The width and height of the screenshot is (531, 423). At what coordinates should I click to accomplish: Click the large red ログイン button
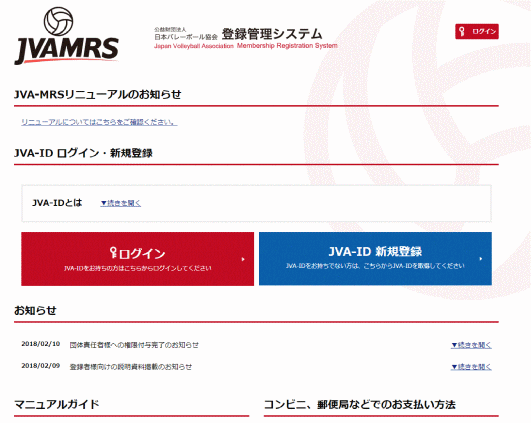(x=137, y=259)
